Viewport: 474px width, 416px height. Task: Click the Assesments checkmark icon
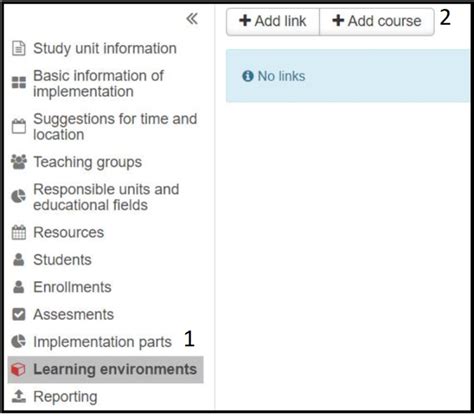tap(19, 314)
